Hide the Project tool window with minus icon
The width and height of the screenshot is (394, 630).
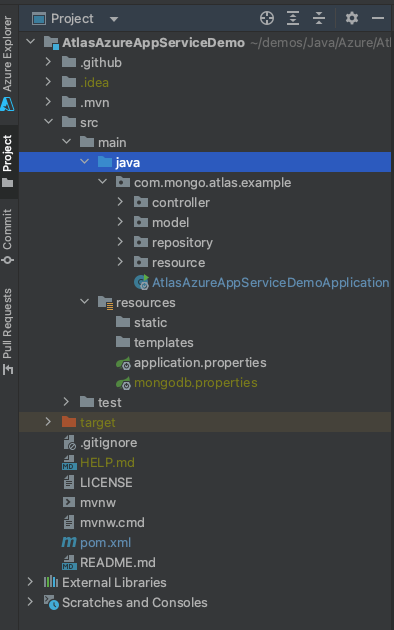click(378, 18)
